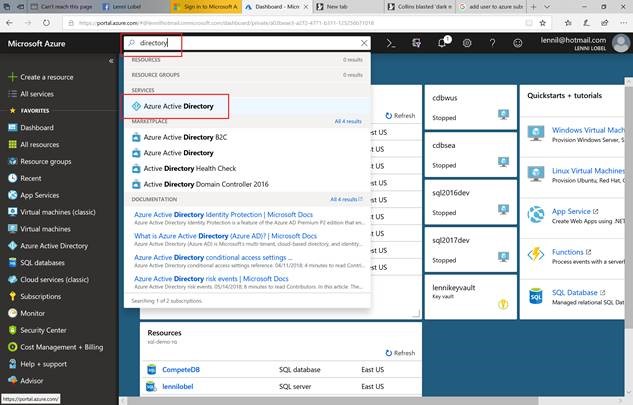Switch to the New tab browser tab
Viewport: 633px width, 405px height.
point(347,7)
